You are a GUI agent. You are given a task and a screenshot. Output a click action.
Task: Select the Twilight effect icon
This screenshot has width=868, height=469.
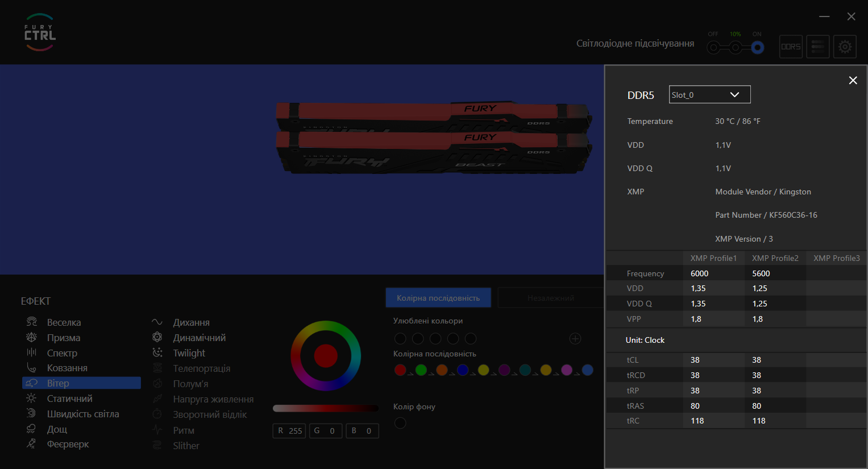(157, 352)
